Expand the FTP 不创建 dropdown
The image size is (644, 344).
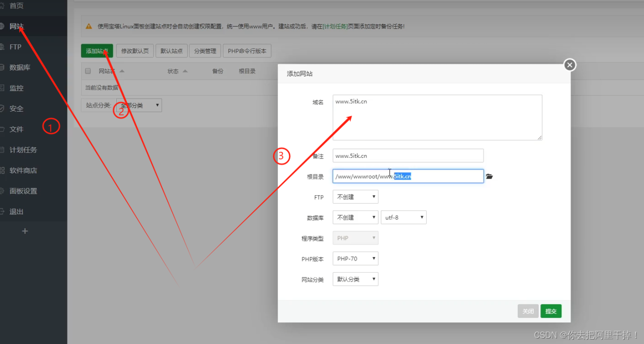[x=355, y=197]
